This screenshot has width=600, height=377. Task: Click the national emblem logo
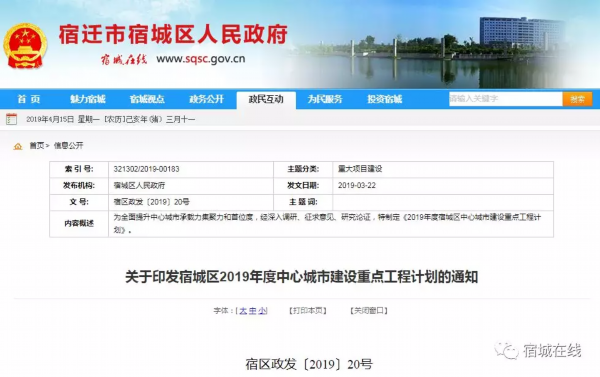click(x=25, y=46)
